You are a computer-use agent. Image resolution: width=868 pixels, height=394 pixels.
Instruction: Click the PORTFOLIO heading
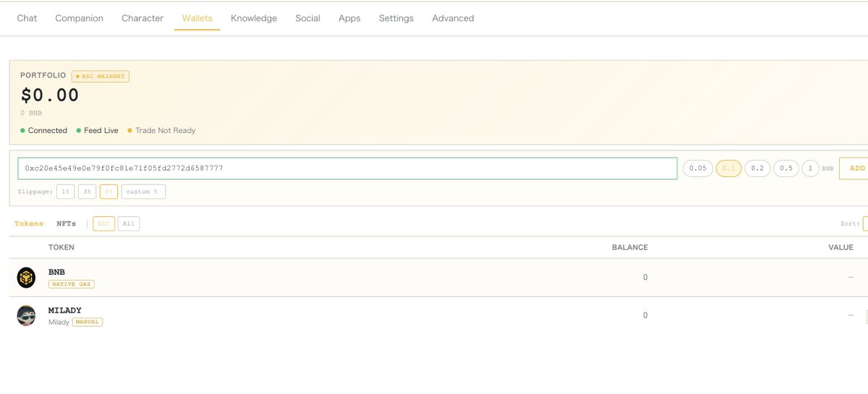(x=43, y=75)
